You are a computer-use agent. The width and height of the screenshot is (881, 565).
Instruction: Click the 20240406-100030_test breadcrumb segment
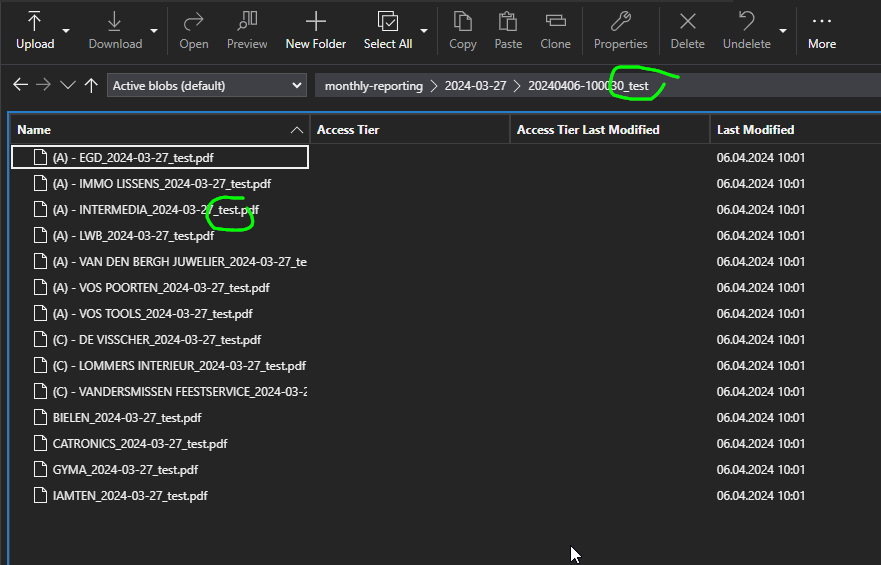588,86
